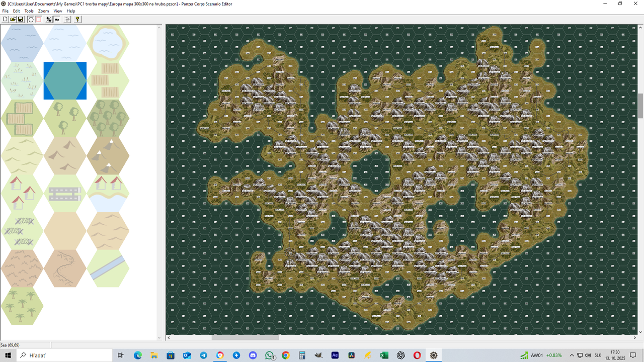The image size is (644, 362).
Task: Open the Tools menu
Action: click(x=29, y=11)
